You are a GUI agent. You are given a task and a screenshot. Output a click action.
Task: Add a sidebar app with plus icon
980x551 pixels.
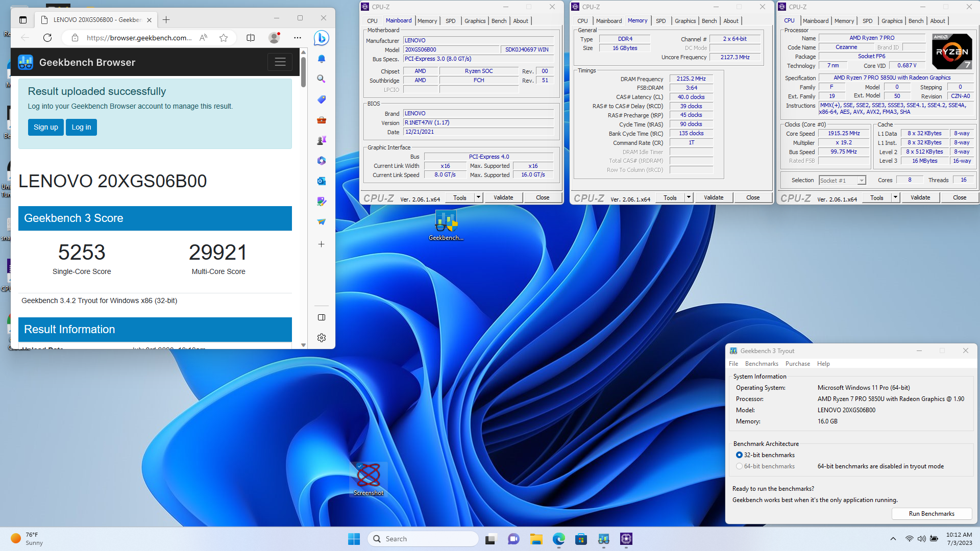[x=322, y=244]
